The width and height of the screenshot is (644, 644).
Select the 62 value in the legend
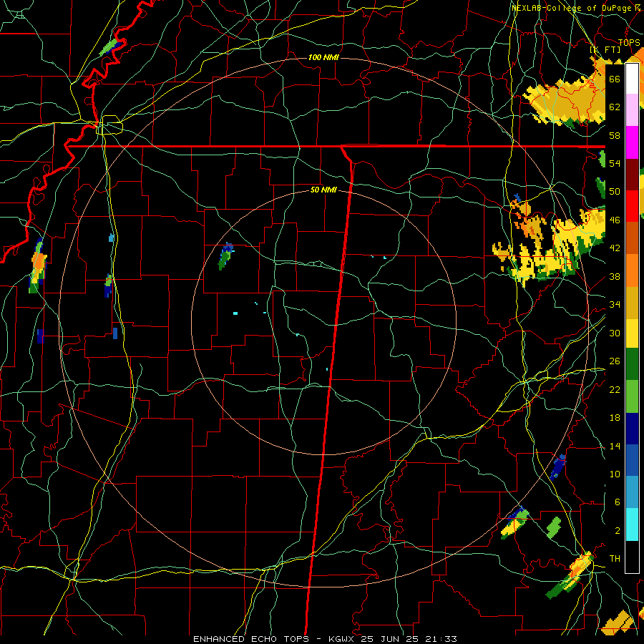tap(615, 107)
